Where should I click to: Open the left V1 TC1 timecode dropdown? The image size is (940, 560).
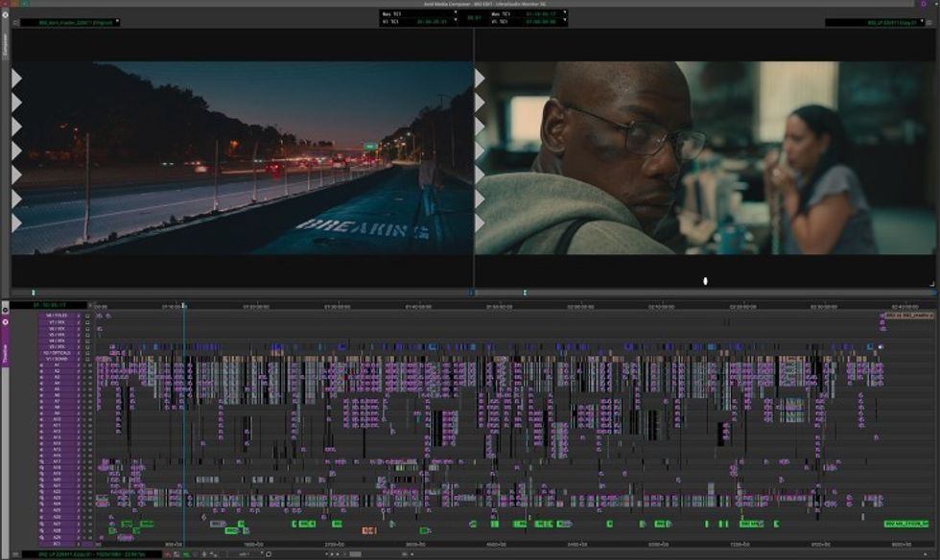456,19
